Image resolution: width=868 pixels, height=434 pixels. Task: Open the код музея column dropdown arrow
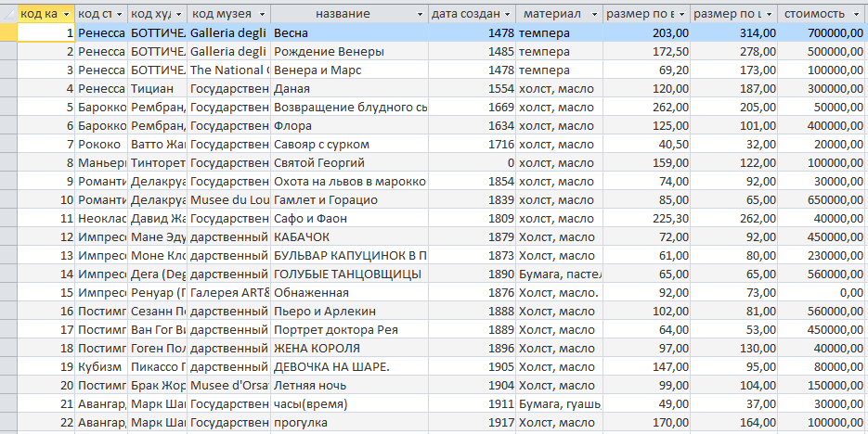pyautogui.click(x=262, y=15)
